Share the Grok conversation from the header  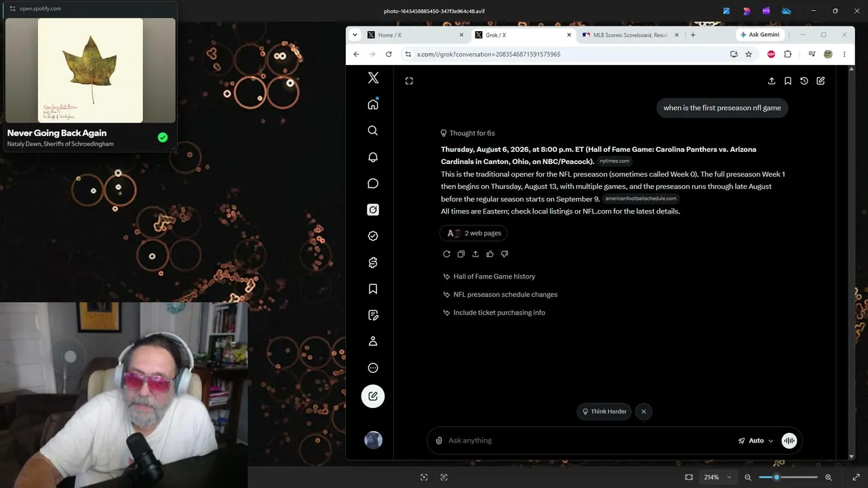click(772, 81)
